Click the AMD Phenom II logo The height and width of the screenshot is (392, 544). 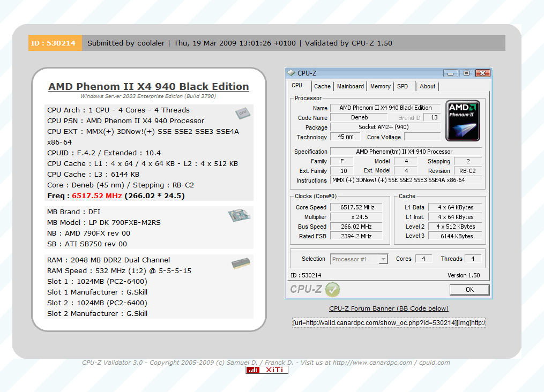tap(463, 120)
